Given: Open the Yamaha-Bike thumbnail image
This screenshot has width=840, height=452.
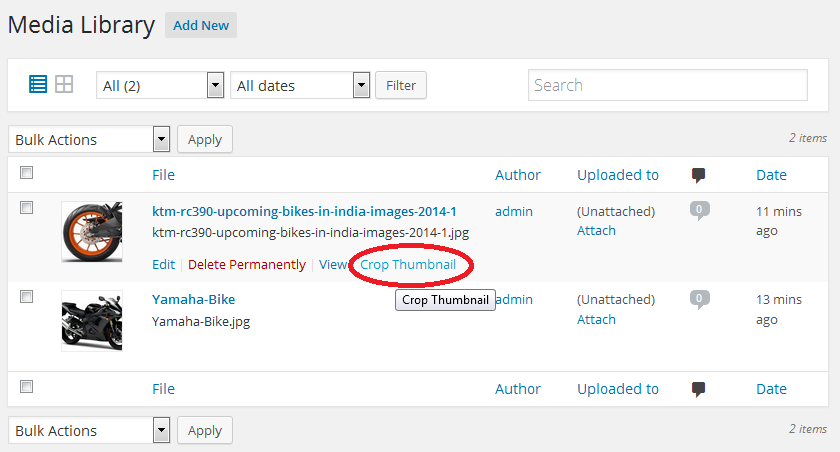Looking at the screenshot, I should tap(92, 321).
